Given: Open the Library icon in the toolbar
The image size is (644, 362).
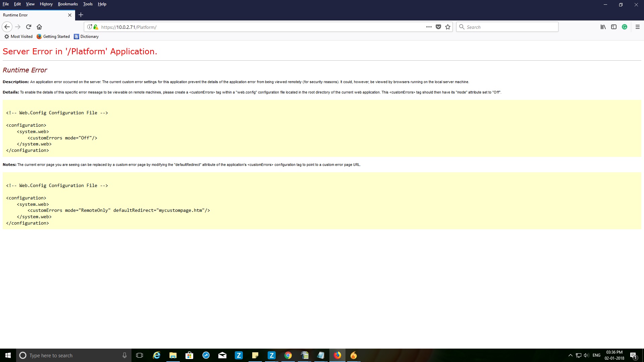Looking at the screenshot, I should pos(603,27).
